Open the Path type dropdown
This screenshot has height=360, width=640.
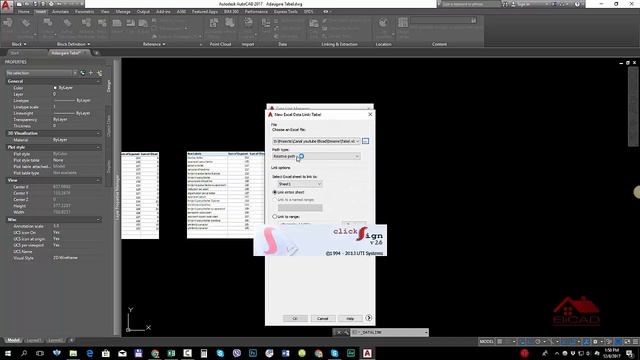click(x=316, y=156)
